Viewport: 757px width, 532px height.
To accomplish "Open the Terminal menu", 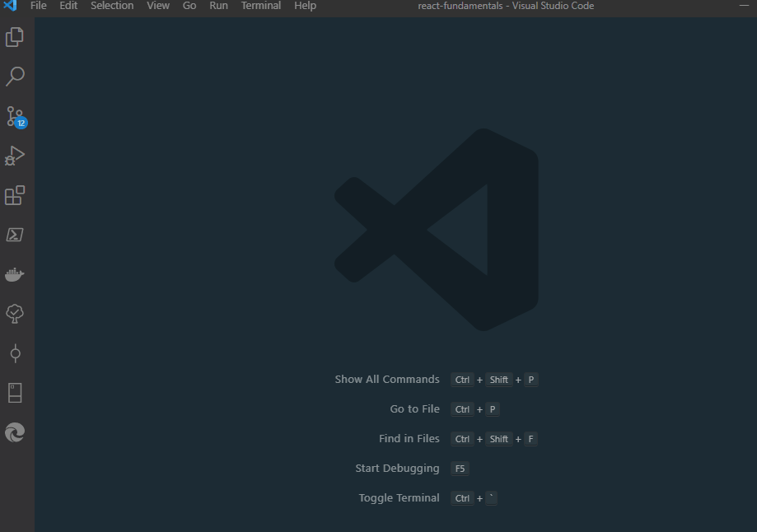I will [x=260, y=6].
